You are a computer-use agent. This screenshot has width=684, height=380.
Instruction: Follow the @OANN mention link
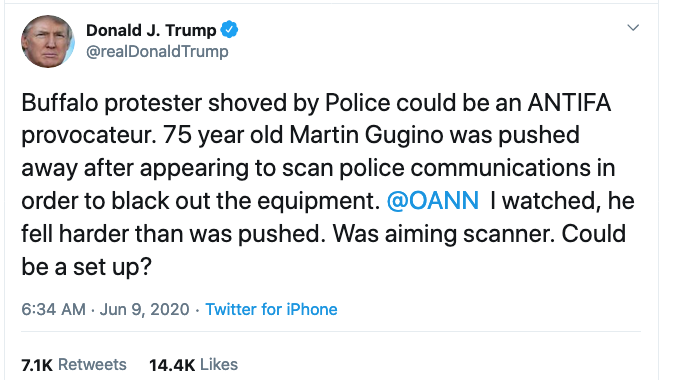tap(433, 201)
